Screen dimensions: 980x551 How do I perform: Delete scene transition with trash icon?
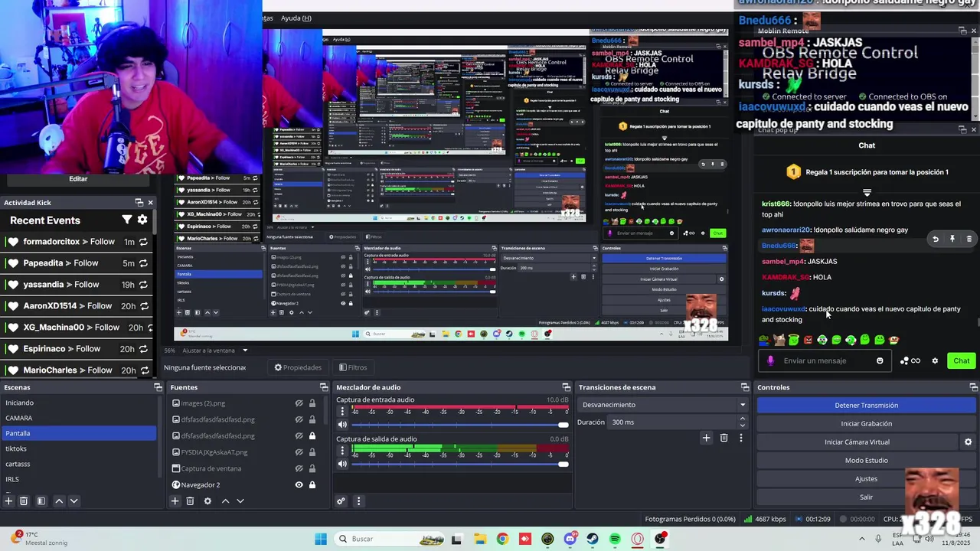[x=724, y=438]
